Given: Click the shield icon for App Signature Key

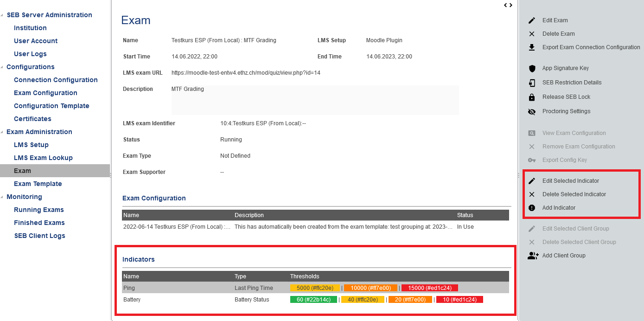Looking at the screenshot, I should coord(532,69).
